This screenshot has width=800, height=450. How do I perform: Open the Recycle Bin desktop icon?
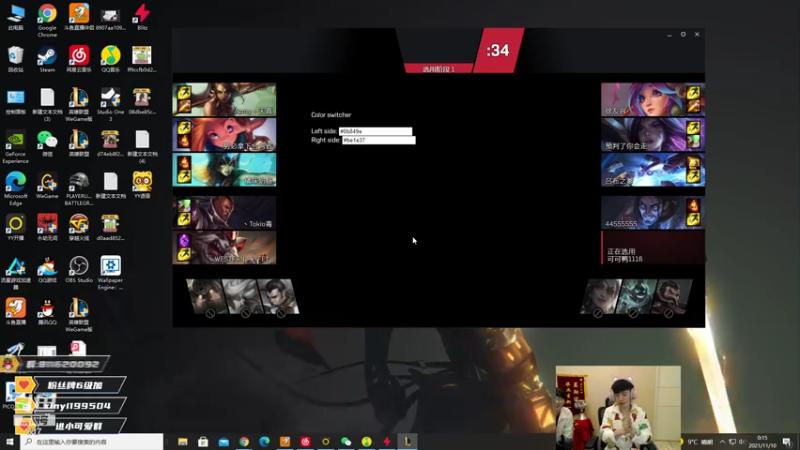pyautogui.click(x=15, y=59)
